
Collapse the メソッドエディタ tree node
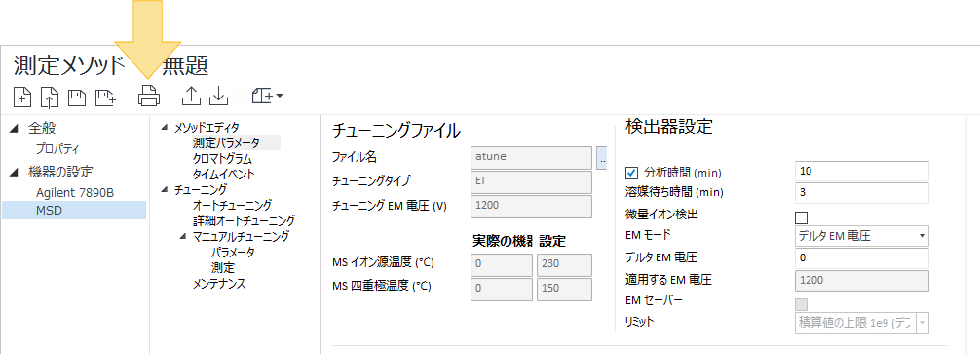165,128
